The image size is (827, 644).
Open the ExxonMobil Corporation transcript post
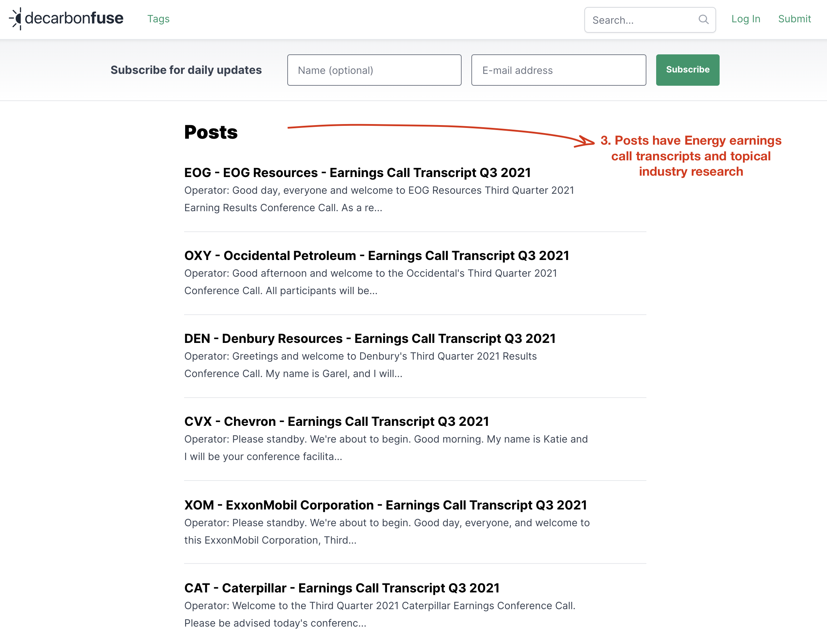click(x=385, y=505)
